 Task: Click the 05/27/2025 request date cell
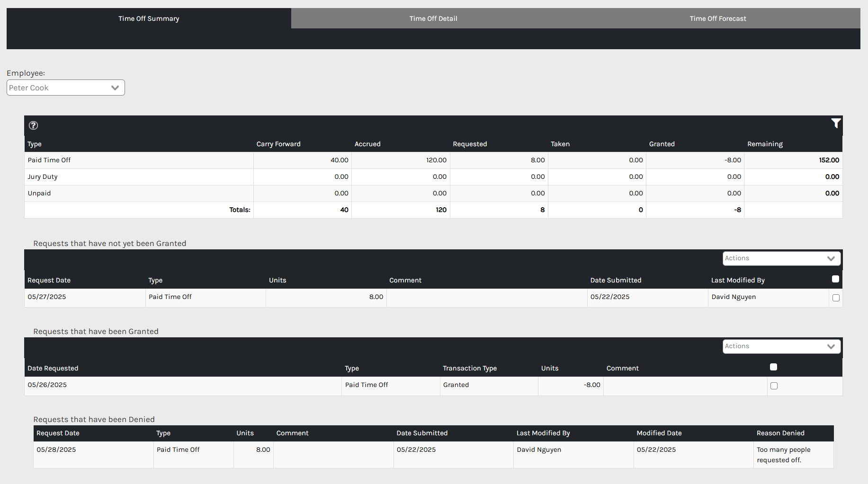[47, 297]
